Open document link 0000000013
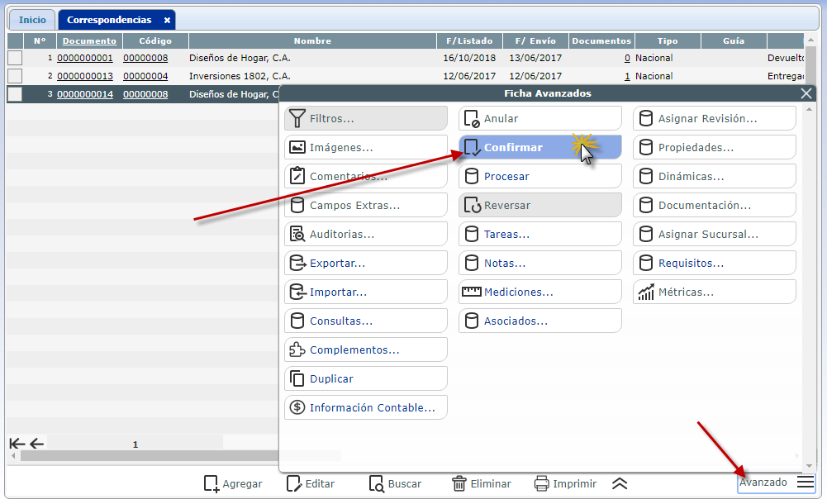Image resolution: width=827 pixels, height=504 pixels. coord(85,76)
